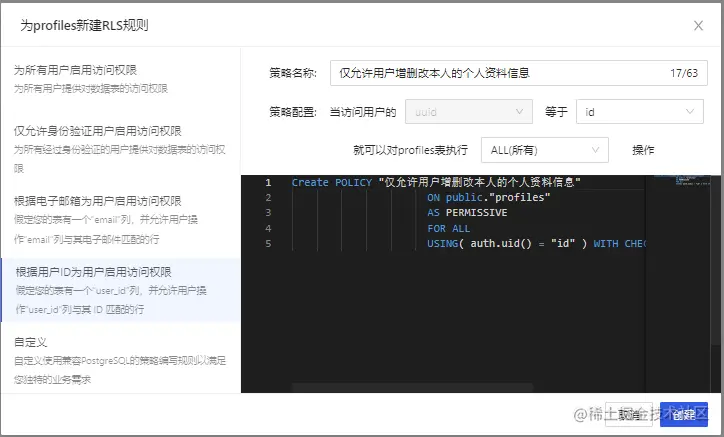This screenshot has width=724, height=437.
Task: Click the chevron arrow of ALL(所有) dropdown
Action: tap(595, 150)
